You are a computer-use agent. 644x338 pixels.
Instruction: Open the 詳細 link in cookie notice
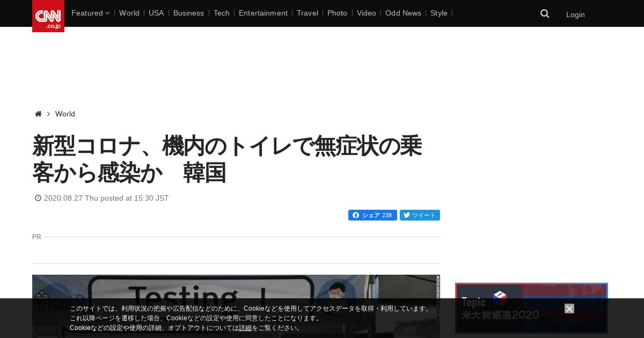245,328
